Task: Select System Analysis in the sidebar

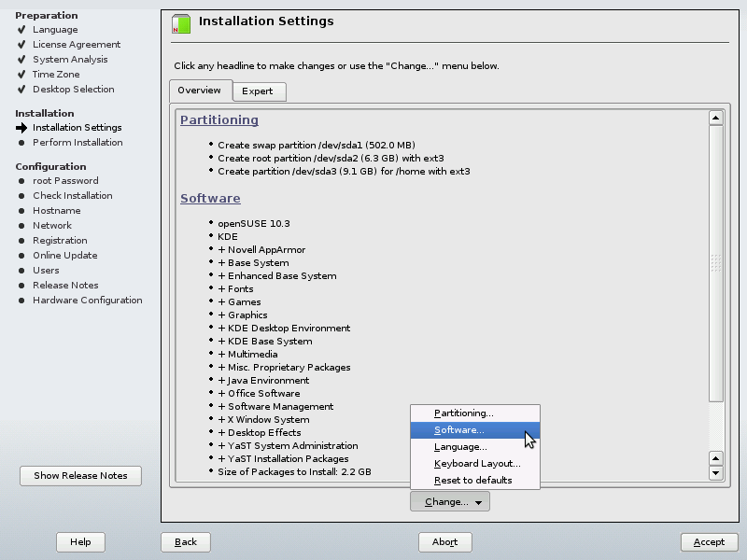Action: [x=70, y=60]
